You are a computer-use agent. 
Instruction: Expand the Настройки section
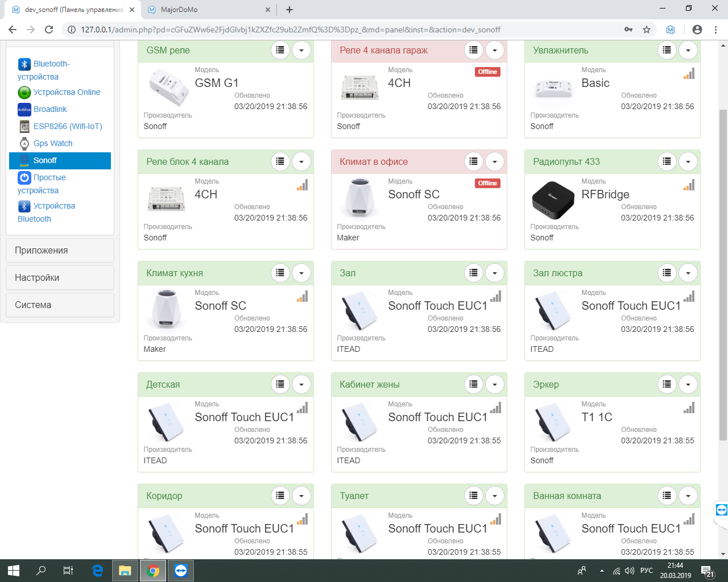coord(60,278)
